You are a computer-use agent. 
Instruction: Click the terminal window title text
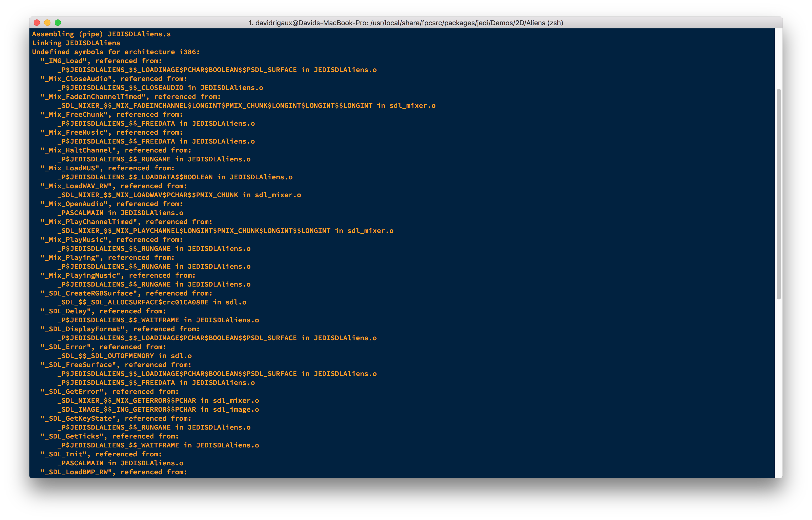(x=406, y=23)
